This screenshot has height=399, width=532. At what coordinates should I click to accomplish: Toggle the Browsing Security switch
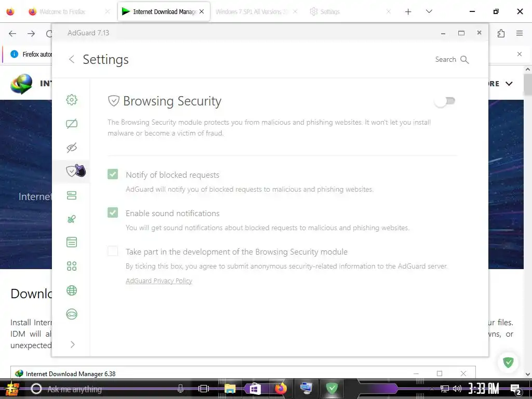click(445, 101)
